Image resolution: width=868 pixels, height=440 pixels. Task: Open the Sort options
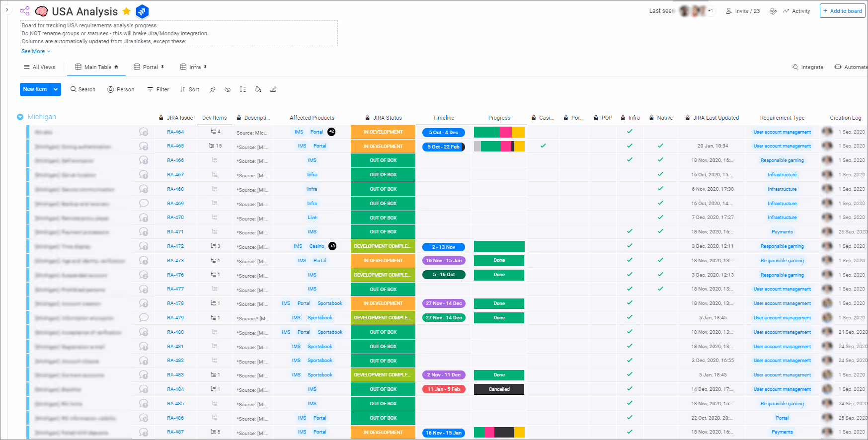(x=189, y=89)
